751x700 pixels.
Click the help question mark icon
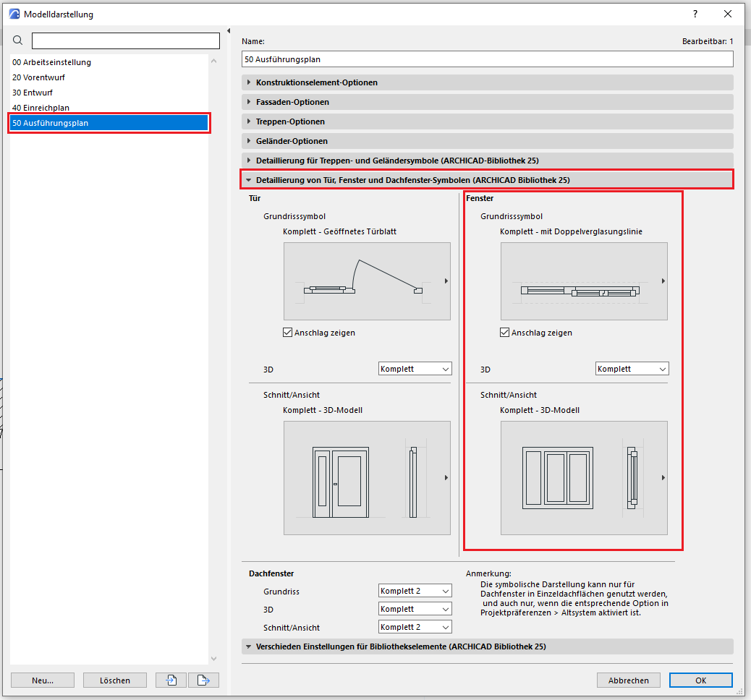point(695,14)
